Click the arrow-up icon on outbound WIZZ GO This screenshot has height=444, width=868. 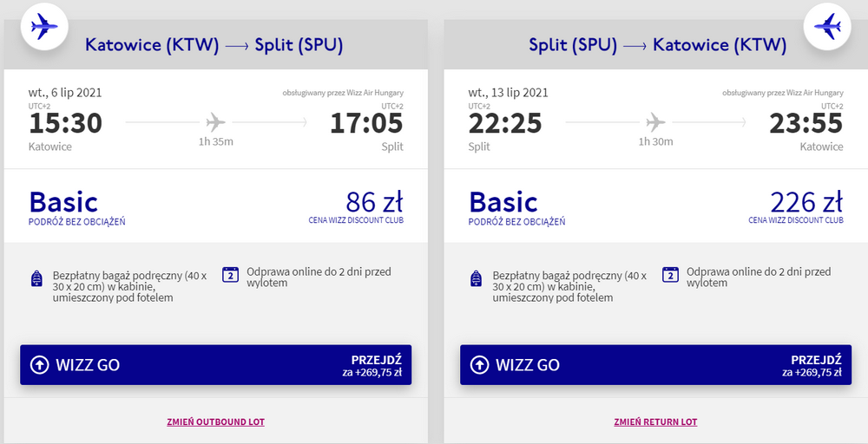(x=40, y=365)
